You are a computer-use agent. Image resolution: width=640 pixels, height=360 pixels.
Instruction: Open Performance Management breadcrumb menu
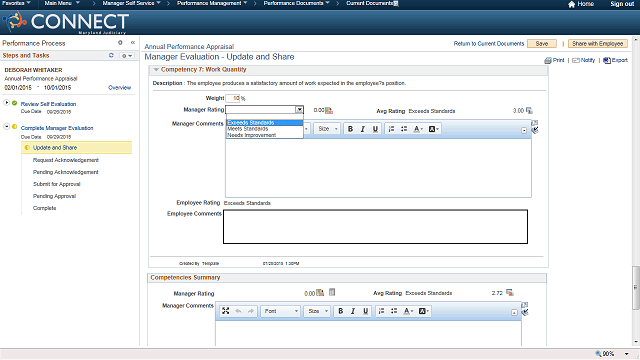212,3
